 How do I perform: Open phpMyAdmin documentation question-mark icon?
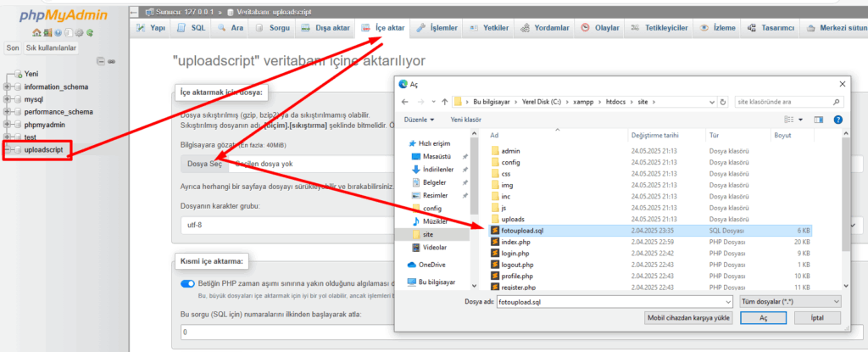coord(57,33)
